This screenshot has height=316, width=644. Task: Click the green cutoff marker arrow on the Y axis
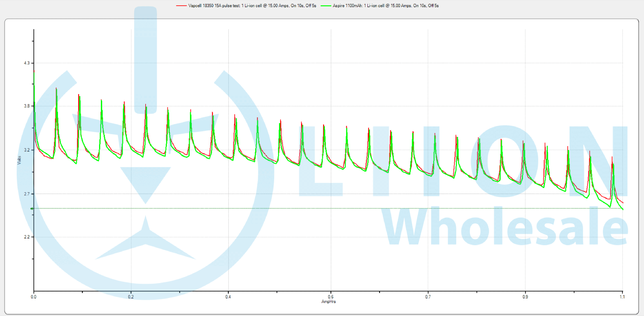point(32,208)
